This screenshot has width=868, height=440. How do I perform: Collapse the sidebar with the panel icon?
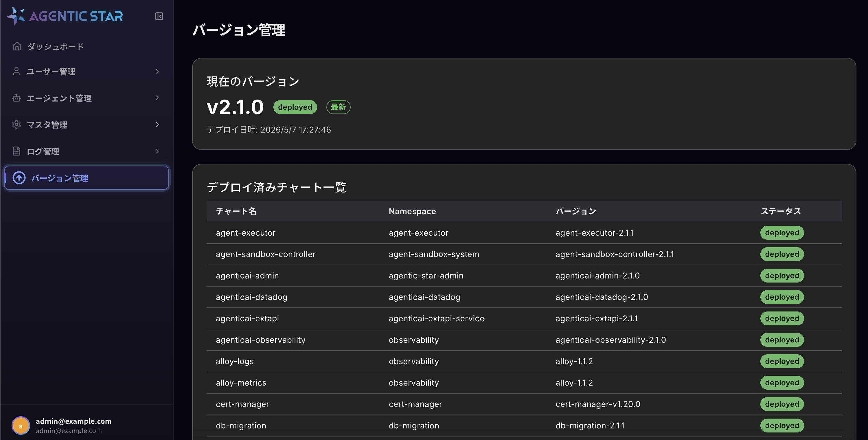pyautogui.click(x=159, y=16)
